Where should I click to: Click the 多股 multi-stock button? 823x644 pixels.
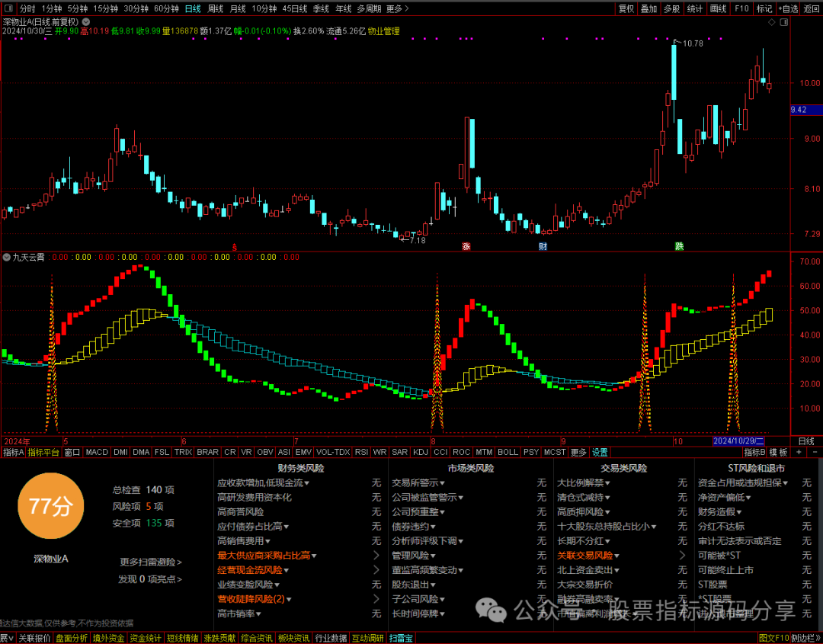click(672, 8)
